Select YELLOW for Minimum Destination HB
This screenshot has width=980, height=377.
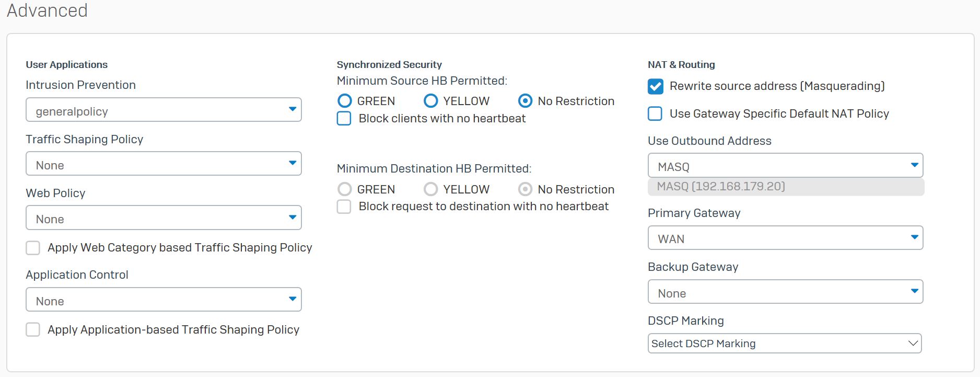(x=431, y=189)
